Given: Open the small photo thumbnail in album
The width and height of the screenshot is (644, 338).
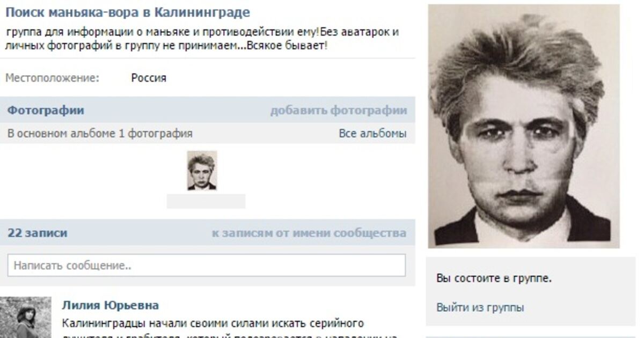Looking at the screenshot, I should [x=202, y=171].
